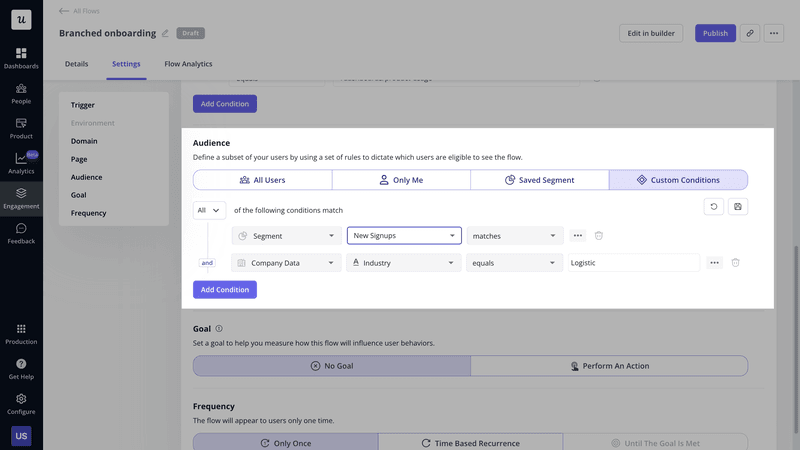Jump to Audience settings section
Image resolution: width=800 pixels, height=450 pixels.
(86, 177)
